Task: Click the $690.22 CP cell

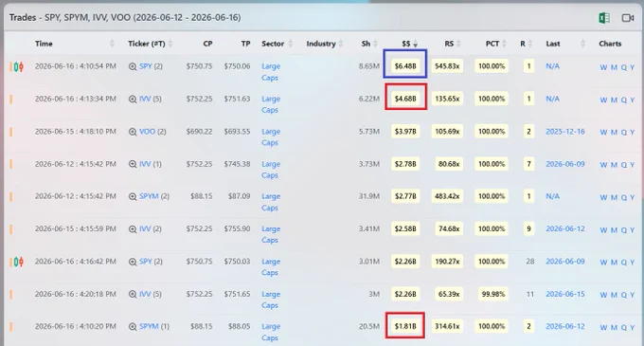Action: pos(199,132)
